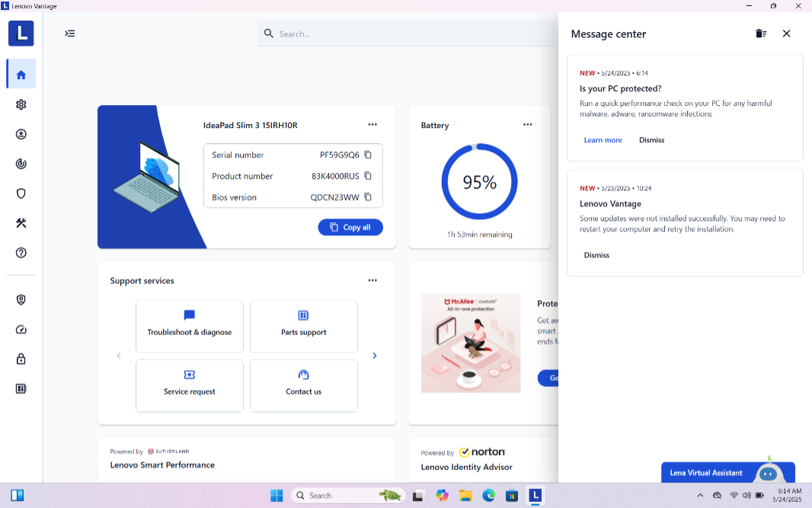
Task: Open System Update download icon in sidebar
Action: point(21,134)
